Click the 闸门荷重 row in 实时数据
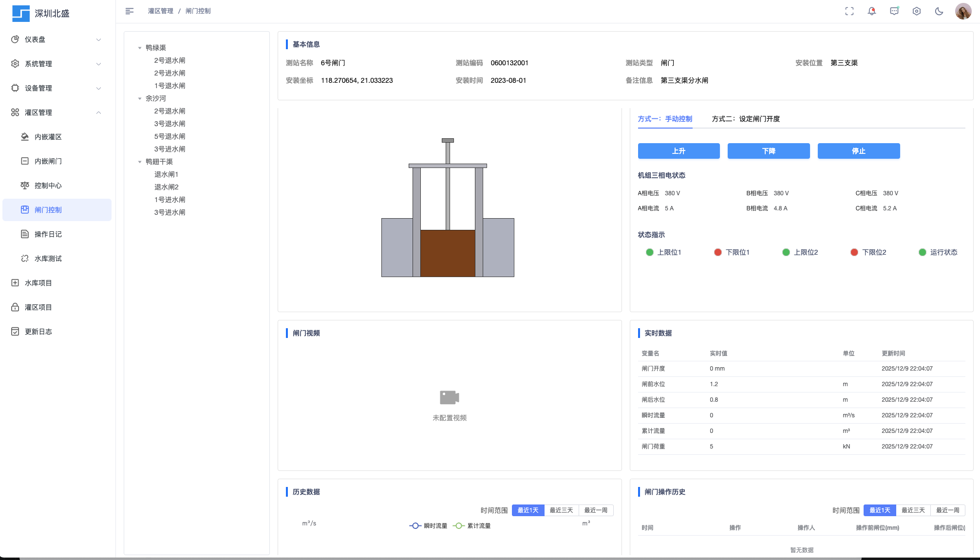Viewport: 980px width, 560px height. click(x=802, y=447)
